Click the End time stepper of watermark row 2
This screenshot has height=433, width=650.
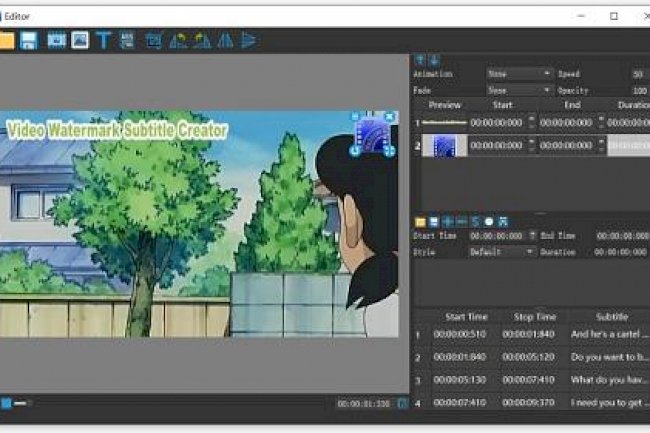click(x=601, y=145)
